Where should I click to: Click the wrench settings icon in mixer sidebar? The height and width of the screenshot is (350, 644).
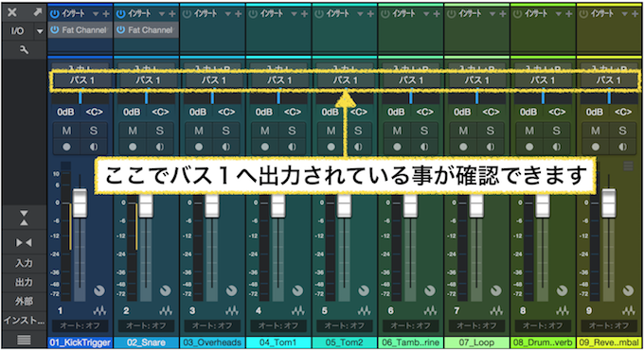[x=24, y=50]
